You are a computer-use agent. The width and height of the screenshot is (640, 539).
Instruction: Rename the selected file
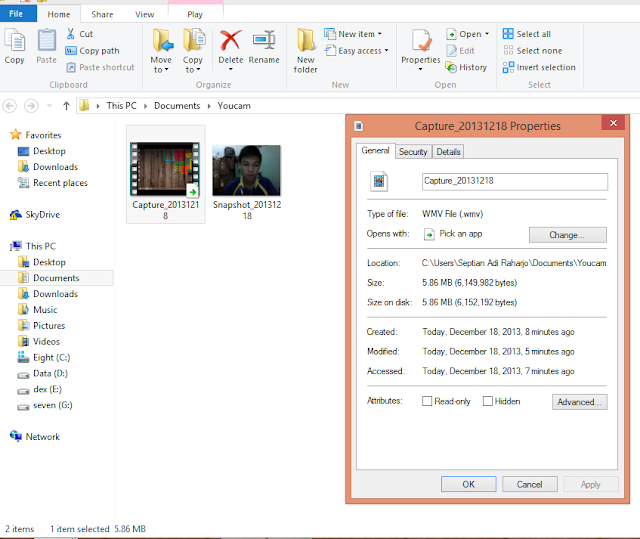(264, 47)
